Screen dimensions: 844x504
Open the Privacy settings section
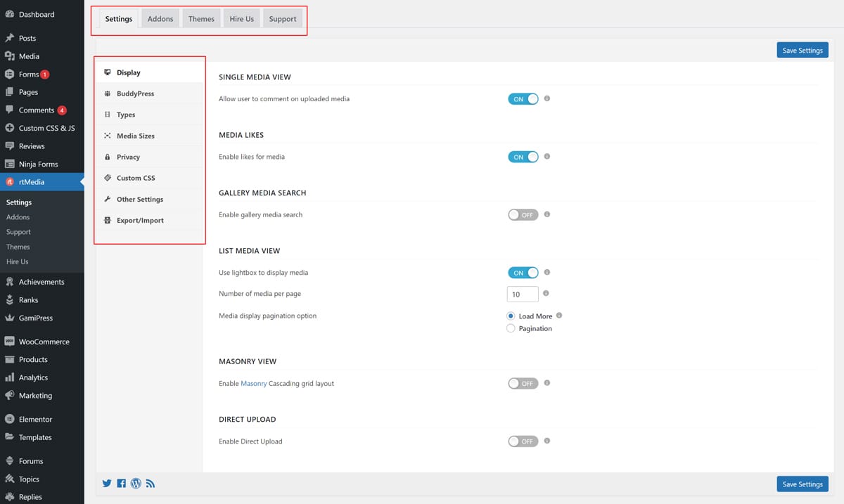click(128, 157)
